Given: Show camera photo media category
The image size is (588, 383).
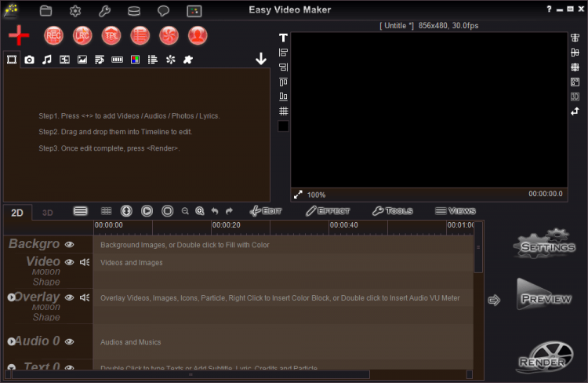Looking at the screenshot, I should click(x=29, y=60).
